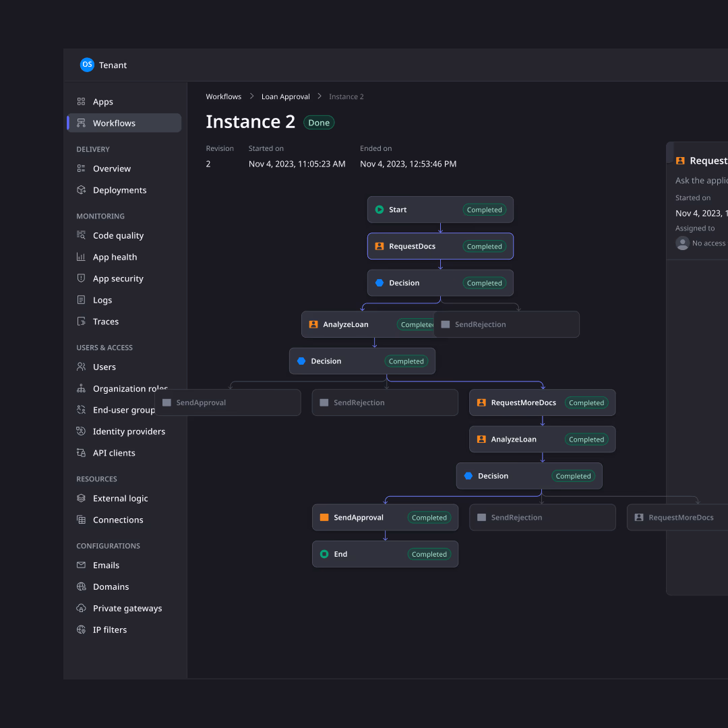
Task: Select the Logs icon under Monitoring
Action: [81, 300]
